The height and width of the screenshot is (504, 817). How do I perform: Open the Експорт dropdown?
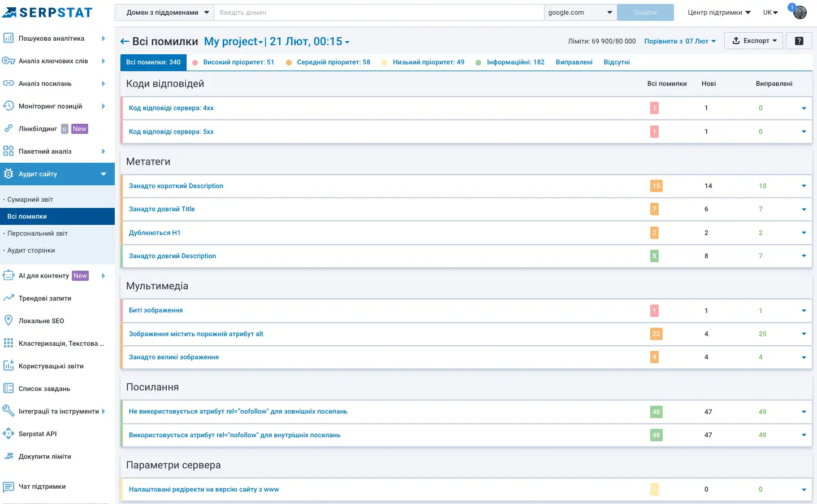(x=754, y=41)
